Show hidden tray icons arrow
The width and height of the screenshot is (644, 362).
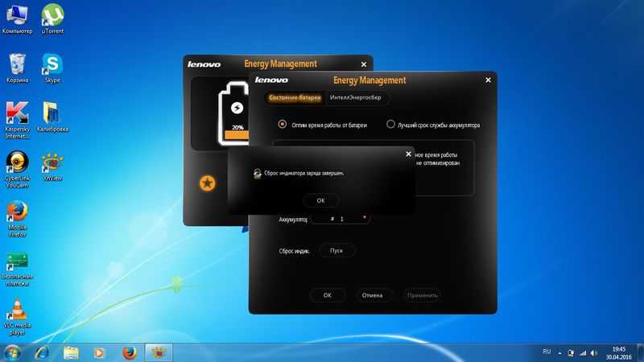pyautogui.click(x=559, y=353)
